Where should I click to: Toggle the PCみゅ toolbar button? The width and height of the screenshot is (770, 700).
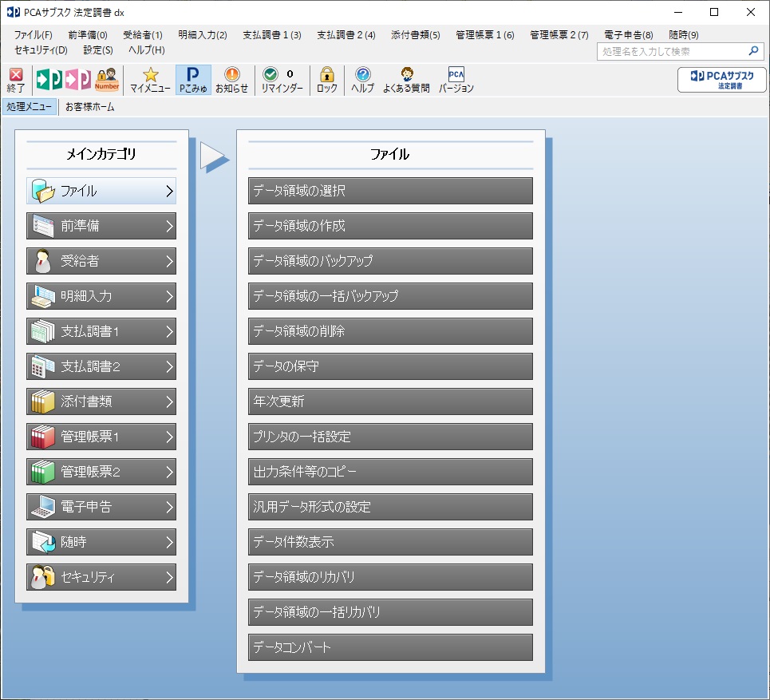pyautogui.click(x=193, y=80)
